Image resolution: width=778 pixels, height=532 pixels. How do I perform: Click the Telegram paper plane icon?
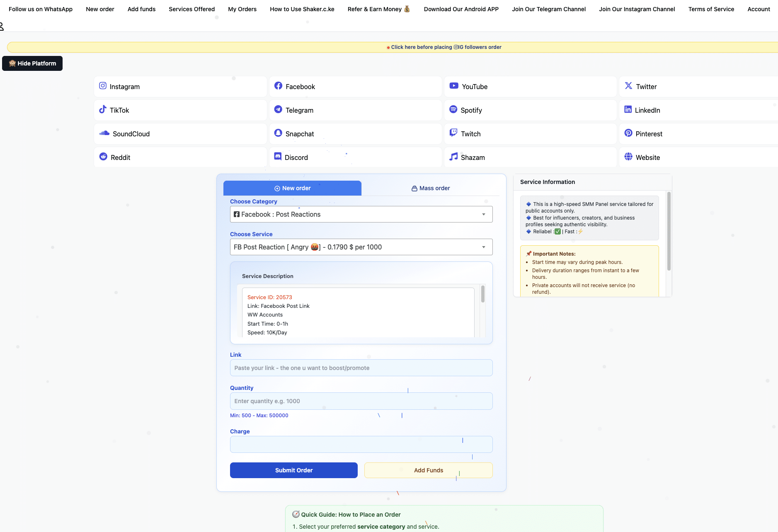pos(278,109)
